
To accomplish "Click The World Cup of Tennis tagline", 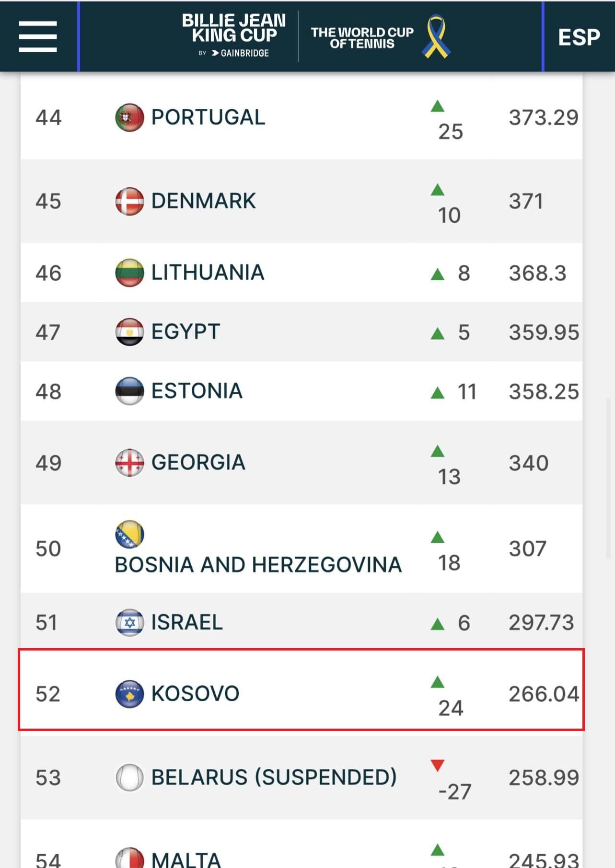I will click(362, 37).
